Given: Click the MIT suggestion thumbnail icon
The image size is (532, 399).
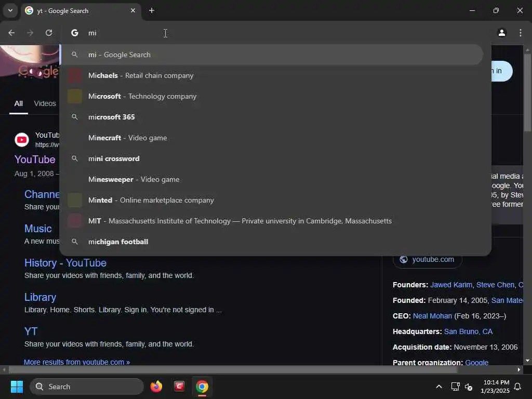Looking at the screenshot, I should point(75,221).
